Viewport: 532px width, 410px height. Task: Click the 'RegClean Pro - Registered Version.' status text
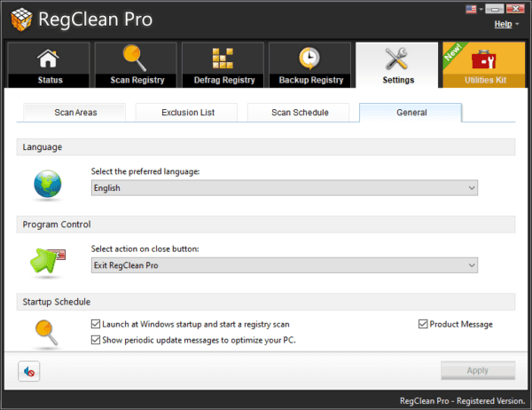463,401
